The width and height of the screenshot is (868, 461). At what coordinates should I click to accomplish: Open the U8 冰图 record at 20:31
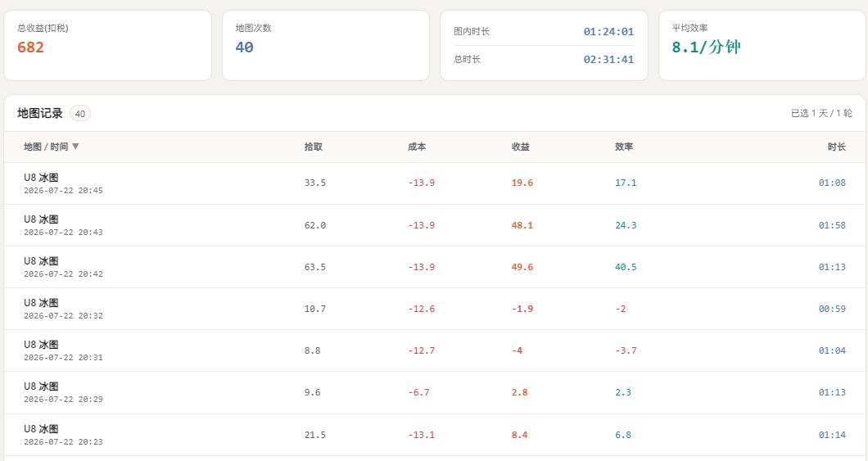pyautogui.click(x=435, y=350)
